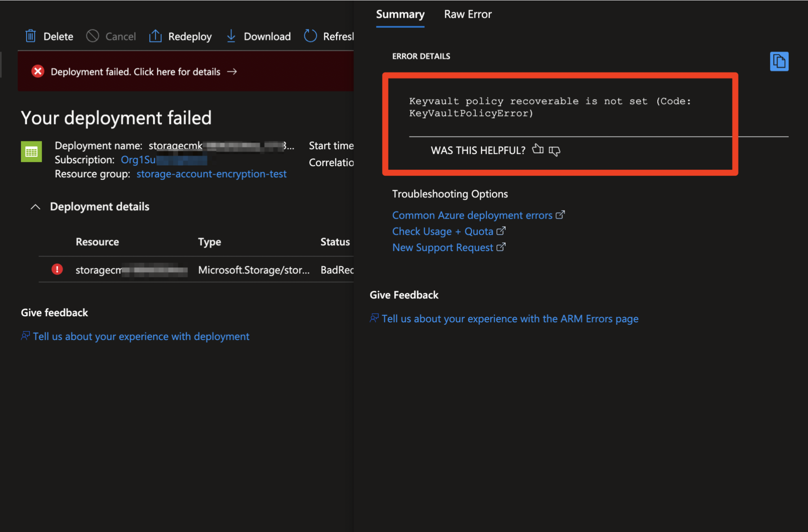Viewport: 808px width, 532px height.
Task: Mark error details helpful with thumbs up
Action: click(538, 150)
